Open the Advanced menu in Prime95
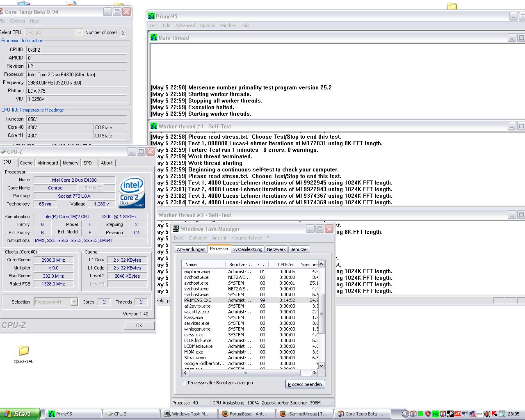The height and width of the screenshot is (420, 525). pos(185,25)
